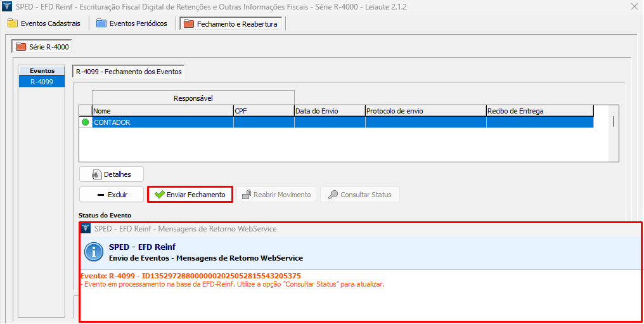
Task: Click the blue folder icon for Eventos Periódicos
Action: [101, 23]
